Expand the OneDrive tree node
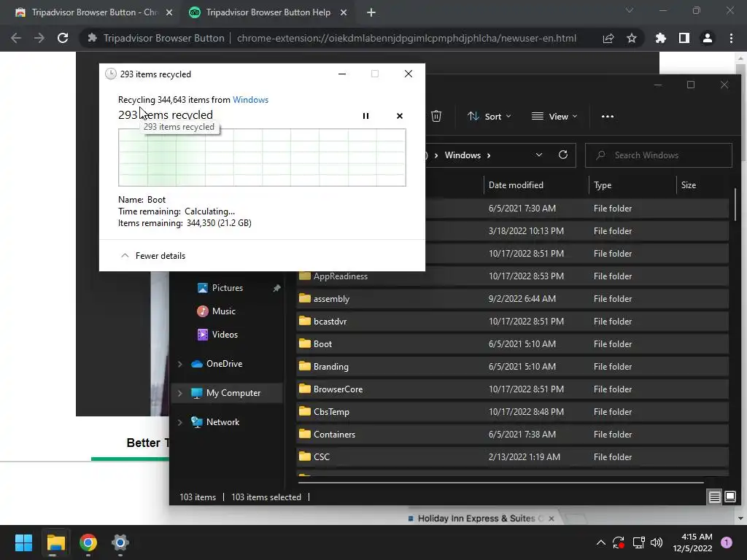747x560 pixels. coord(180,364)
